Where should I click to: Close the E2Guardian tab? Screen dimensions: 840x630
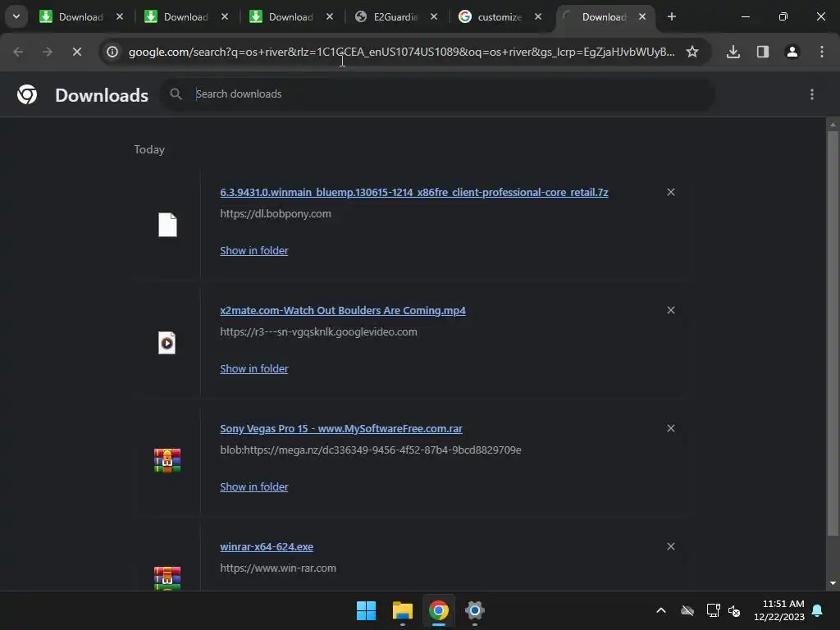434,16
